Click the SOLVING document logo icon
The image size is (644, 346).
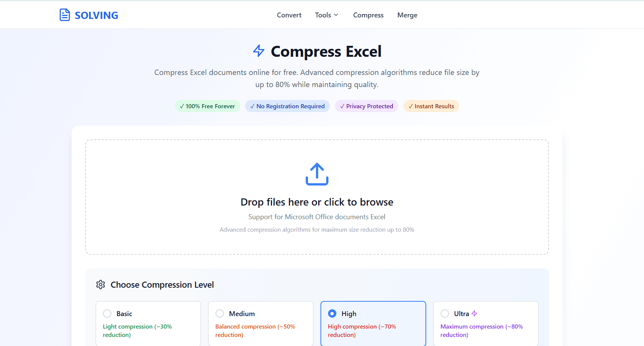64,15
